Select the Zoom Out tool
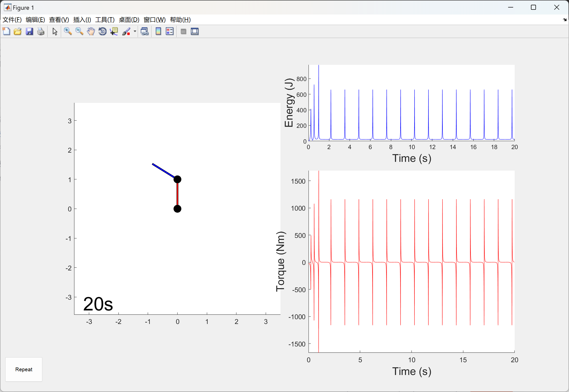 [79, 32]
